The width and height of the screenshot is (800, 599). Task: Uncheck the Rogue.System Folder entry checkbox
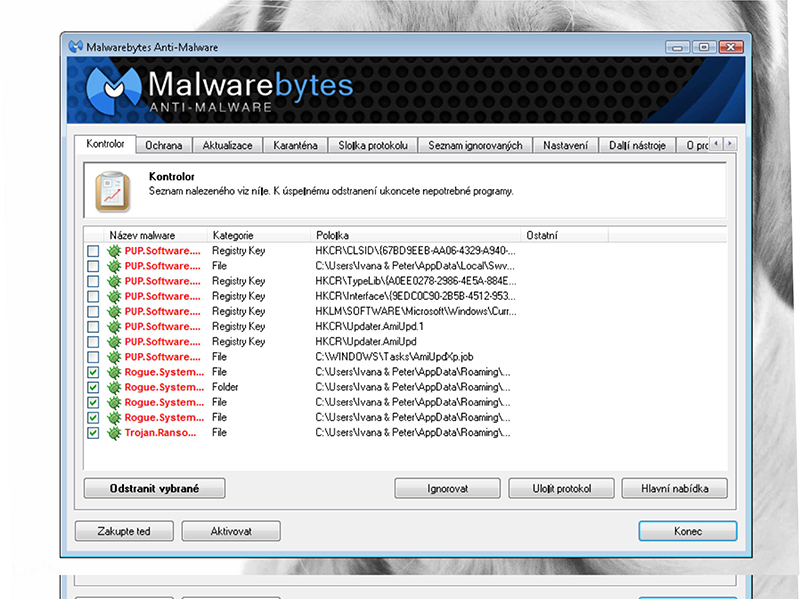(93, 387)
